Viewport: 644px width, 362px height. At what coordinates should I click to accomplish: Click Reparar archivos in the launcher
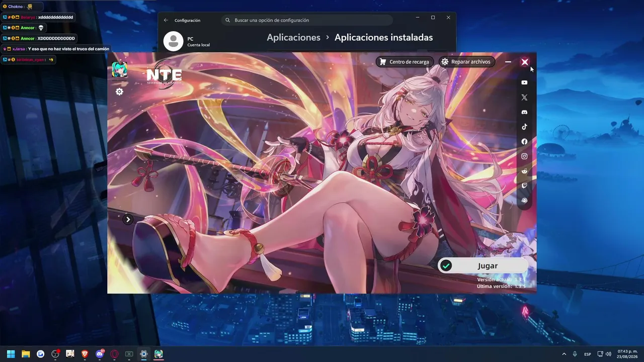[466, 62]
